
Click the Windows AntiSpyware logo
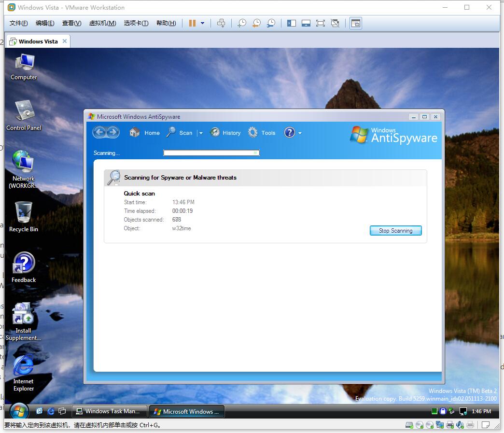[394, 135]
